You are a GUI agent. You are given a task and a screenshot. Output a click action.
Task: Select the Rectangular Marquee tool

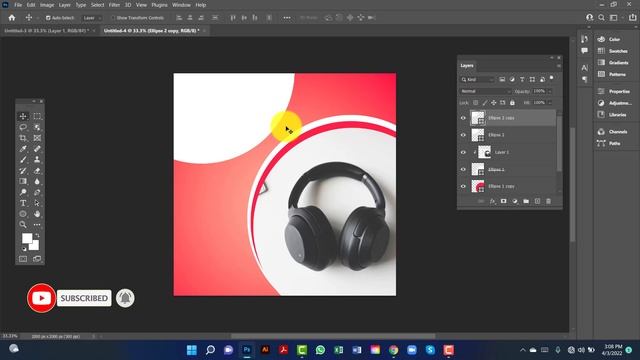(x=37, y=116)
